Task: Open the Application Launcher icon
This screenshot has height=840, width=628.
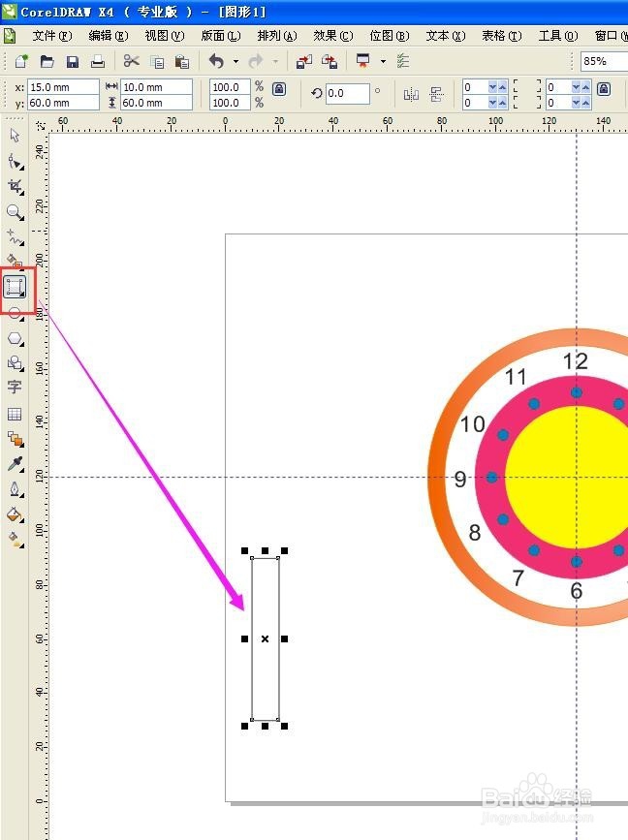Action: [363, 60]
